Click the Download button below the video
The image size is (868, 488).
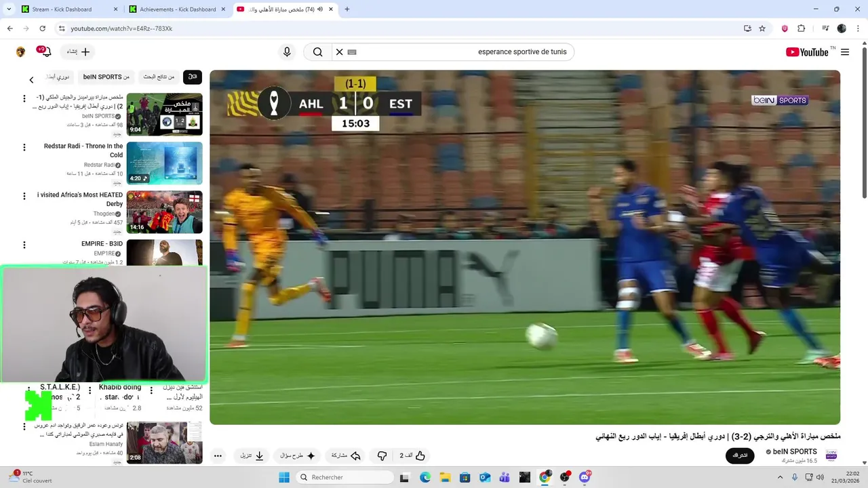[x=252, y=456]
